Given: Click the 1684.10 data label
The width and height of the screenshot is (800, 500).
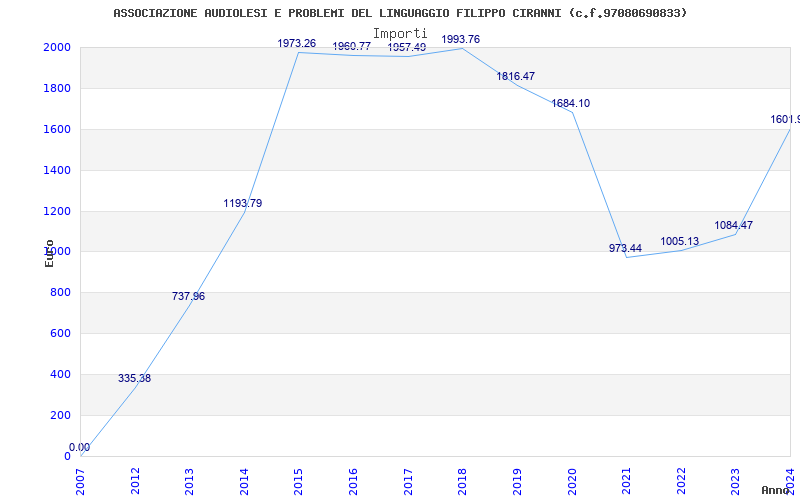Looking at the screenshot, I should pyautogui.click(x=570, y=104).
